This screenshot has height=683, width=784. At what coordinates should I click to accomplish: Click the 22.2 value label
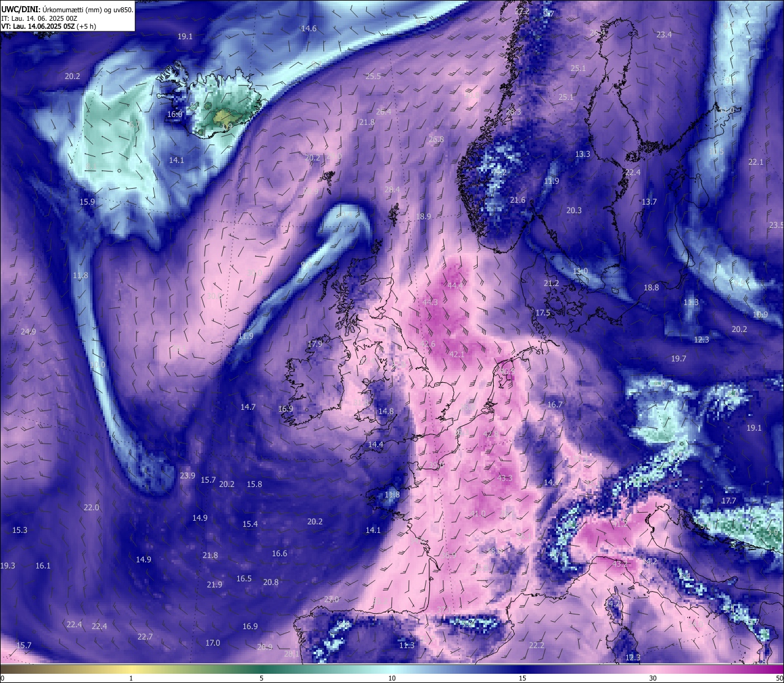pyautogui.click(x=537, y=645)
